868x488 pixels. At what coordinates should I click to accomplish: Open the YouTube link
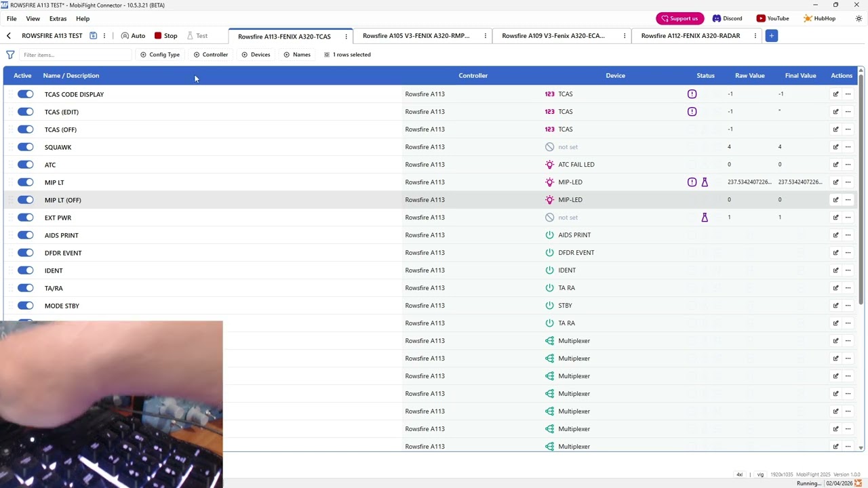(x=773, y=18)
